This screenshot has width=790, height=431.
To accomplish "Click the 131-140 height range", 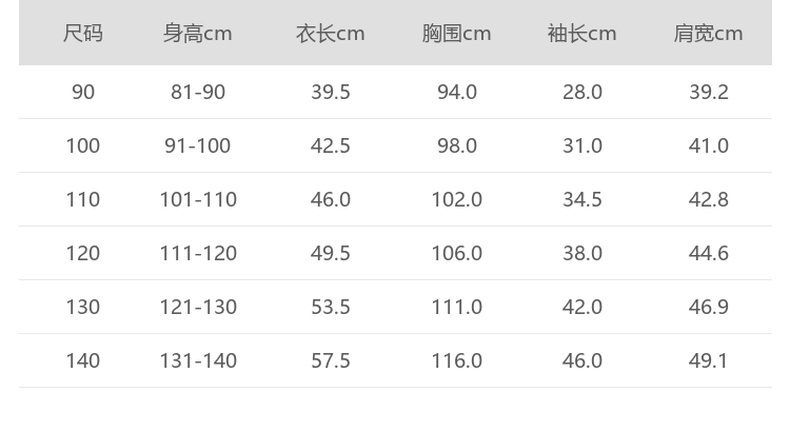I will 198,361.
